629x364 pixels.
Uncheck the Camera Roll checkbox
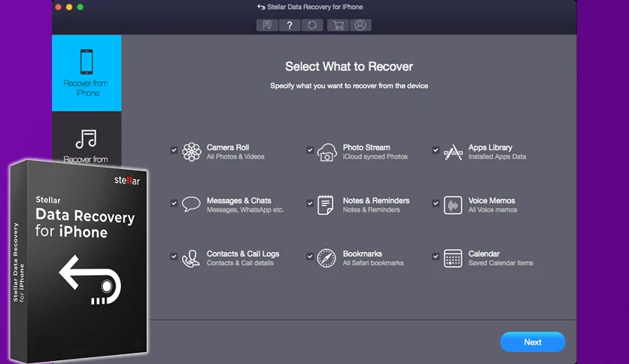coord(174,150)
